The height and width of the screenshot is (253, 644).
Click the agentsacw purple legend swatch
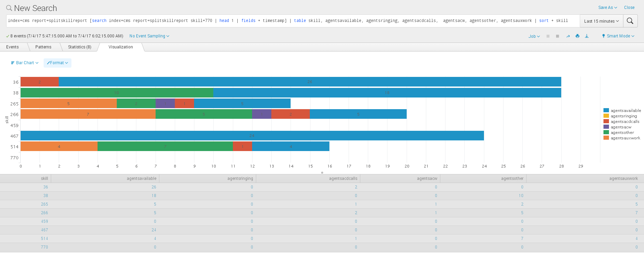[606, 127]
